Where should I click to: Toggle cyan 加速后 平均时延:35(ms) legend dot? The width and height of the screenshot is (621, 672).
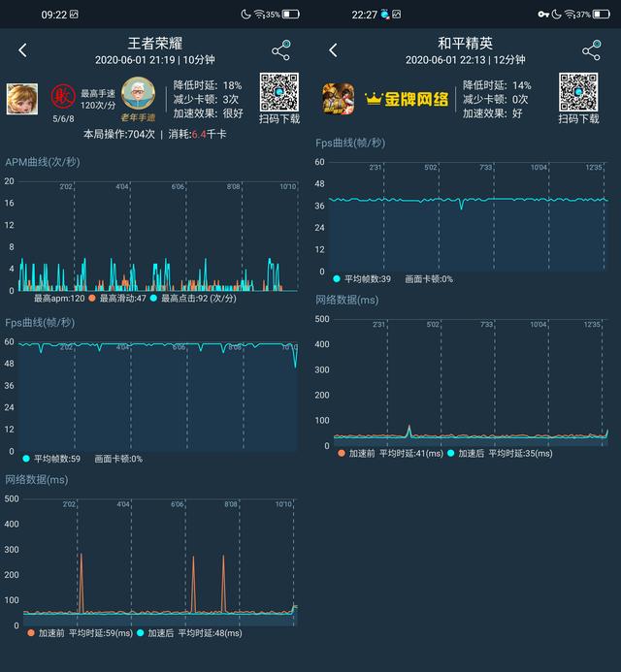[x=451, y=453]
